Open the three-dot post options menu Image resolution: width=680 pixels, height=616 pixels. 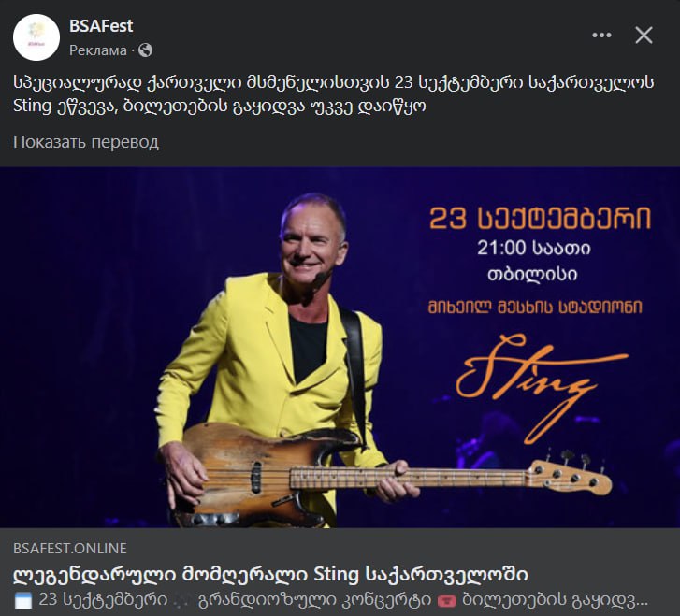pyautogui.click(x=601, y=36)
